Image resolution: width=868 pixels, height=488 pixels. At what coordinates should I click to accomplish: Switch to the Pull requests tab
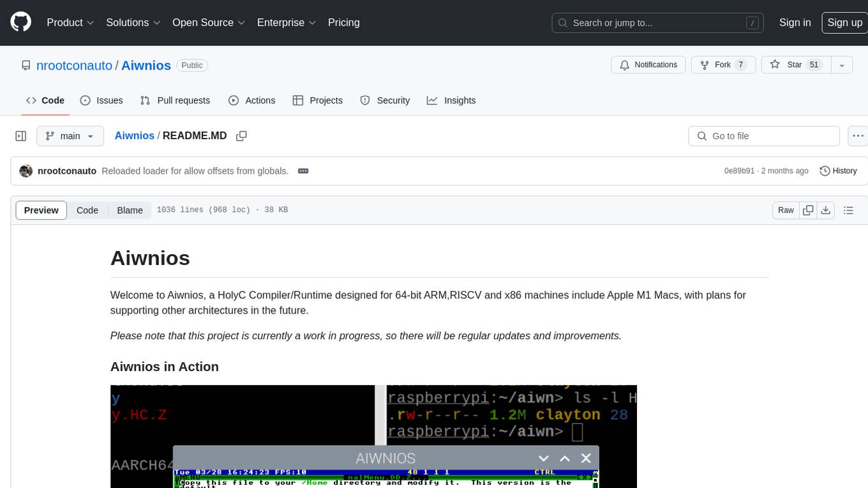click(x=175, y=100)
